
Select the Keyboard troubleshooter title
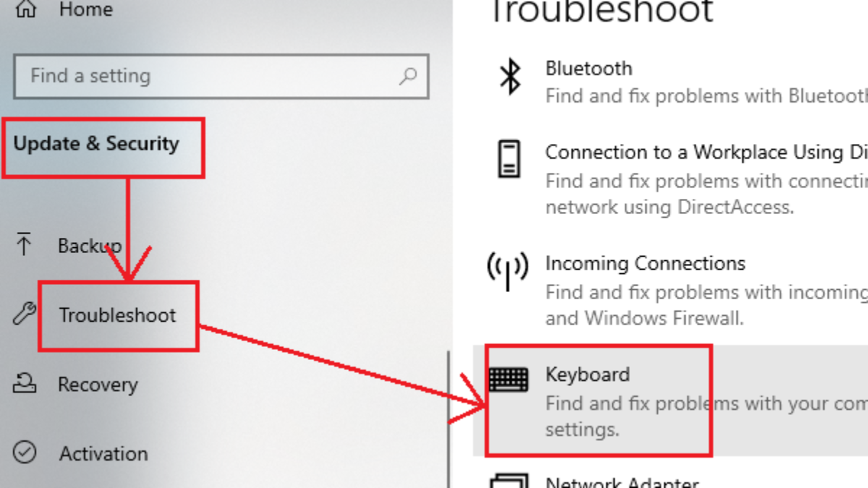click(x=587, y=374)
